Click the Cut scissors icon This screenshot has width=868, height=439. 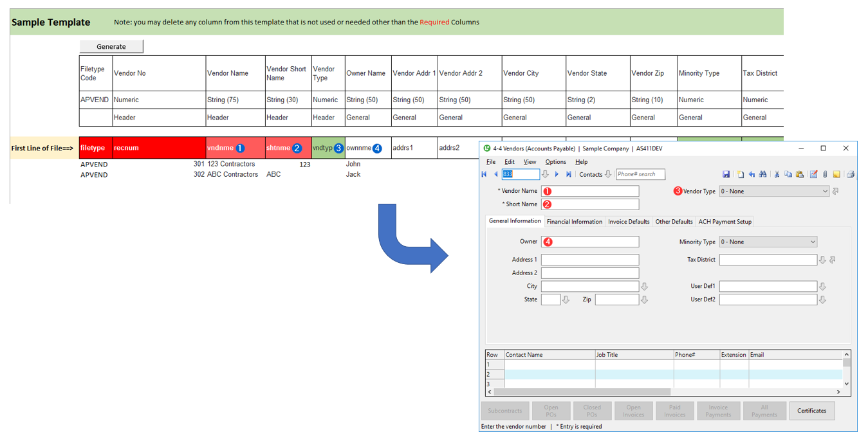click(x=777, y=174)
